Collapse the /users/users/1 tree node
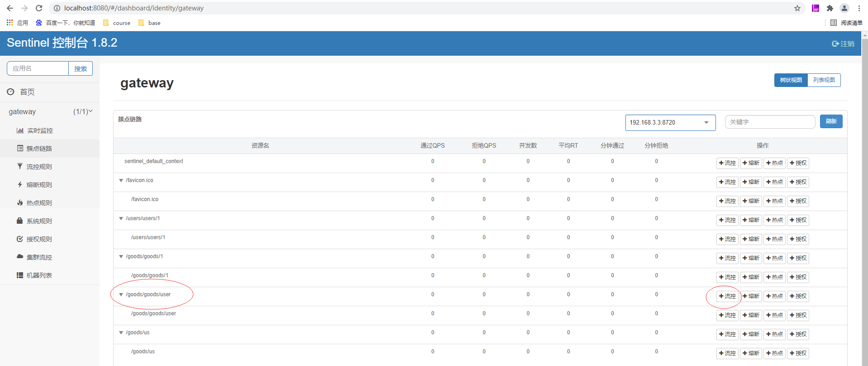The width and height of the screenshot is (868, 366). point(121,218)
